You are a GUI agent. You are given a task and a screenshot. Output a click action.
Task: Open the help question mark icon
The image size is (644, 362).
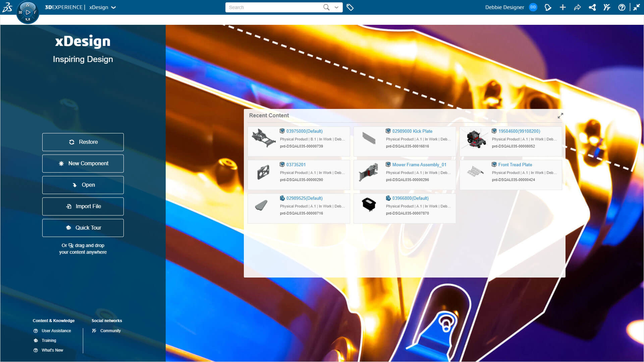622,7
